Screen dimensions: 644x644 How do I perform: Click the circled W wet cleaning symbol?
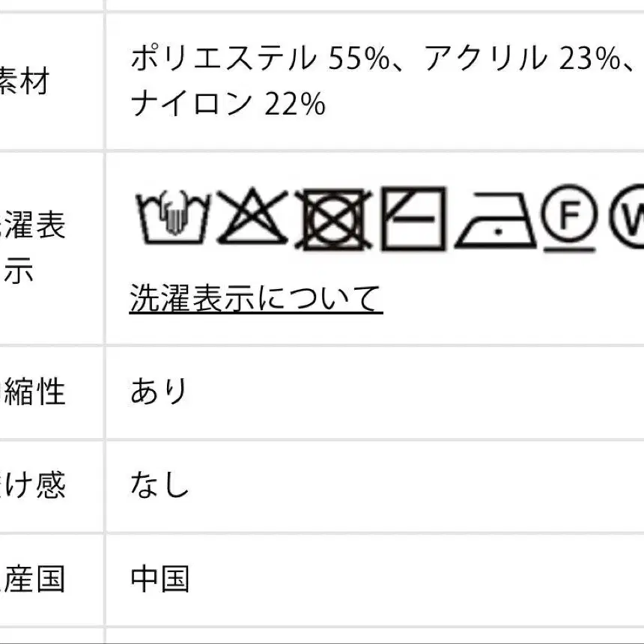tap(629, 216)
